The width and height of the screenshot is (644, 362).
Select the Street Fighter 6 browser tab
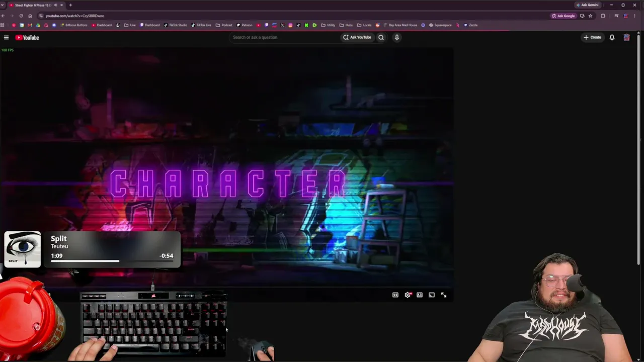[36, 5]
